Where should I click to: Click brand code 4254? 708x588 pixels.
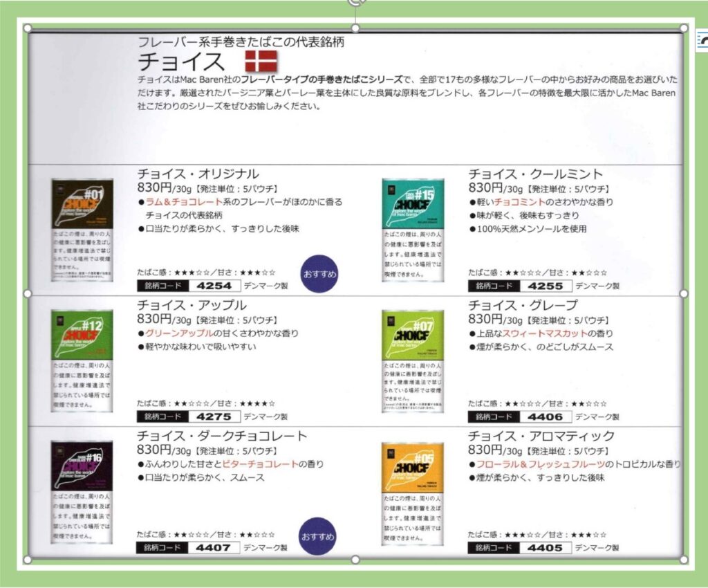pos(214,286)
